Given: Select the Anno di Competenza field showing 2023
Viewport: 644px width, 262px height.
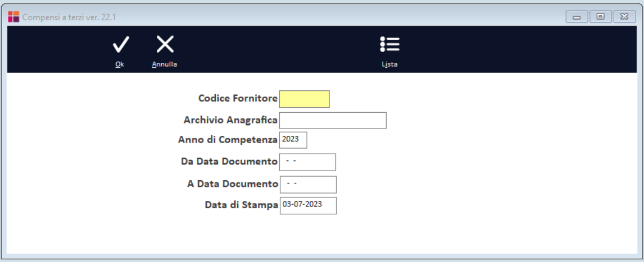Looking at the screenshot, I should tap(293, 140).
